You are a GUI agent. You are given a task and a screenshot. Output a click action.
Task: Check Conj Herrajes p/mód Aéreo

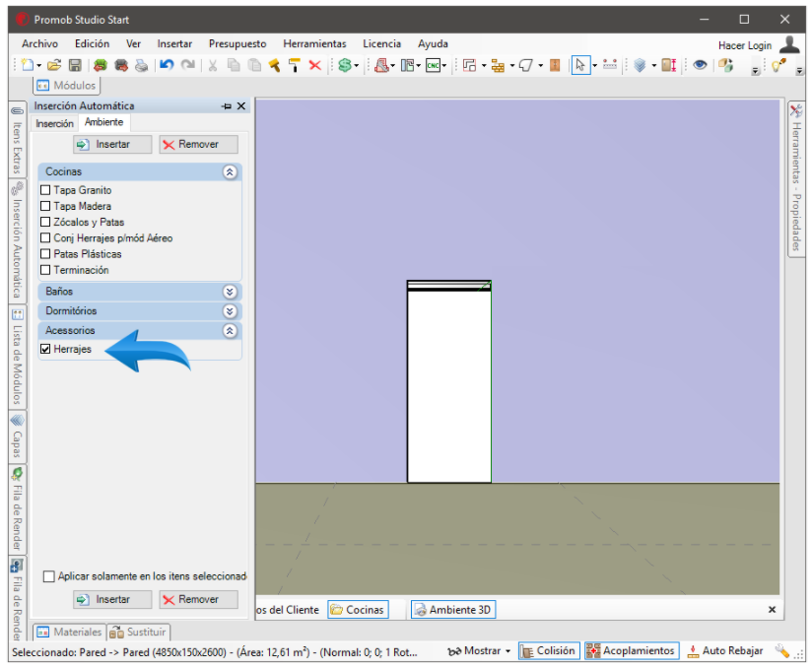45,238
